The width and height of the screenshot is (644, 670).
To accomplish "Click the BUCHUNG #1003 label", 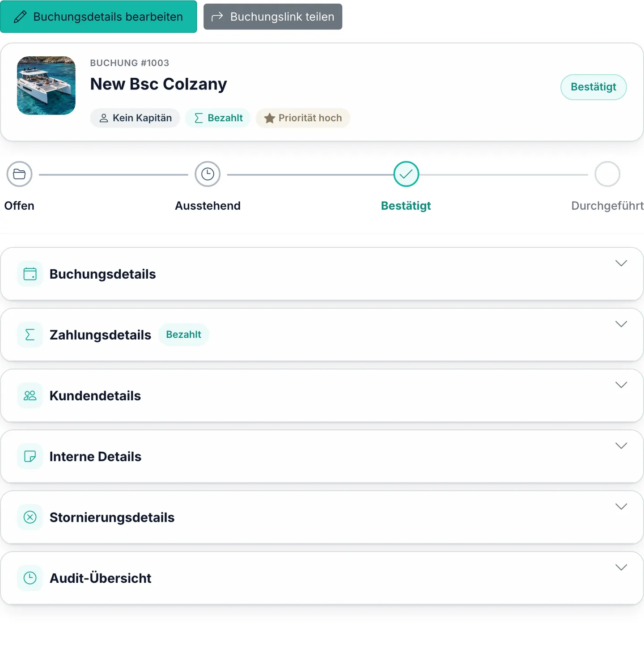I will tap(130, 63).
